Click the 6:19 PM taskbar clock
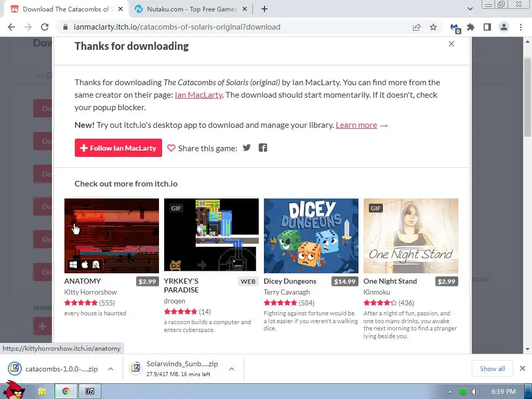The height and width of the screenshot is (399, 532). (503, 392)
